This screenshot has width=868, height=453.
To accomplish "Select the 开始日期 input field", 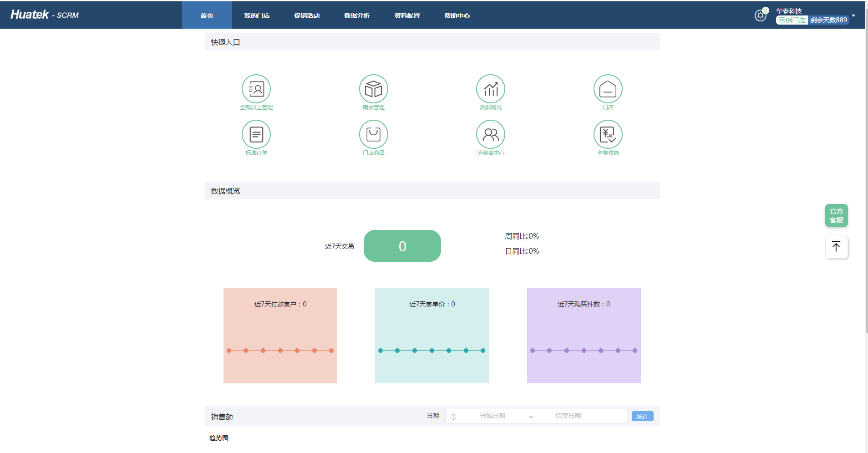I will click(x=492, y=416).
